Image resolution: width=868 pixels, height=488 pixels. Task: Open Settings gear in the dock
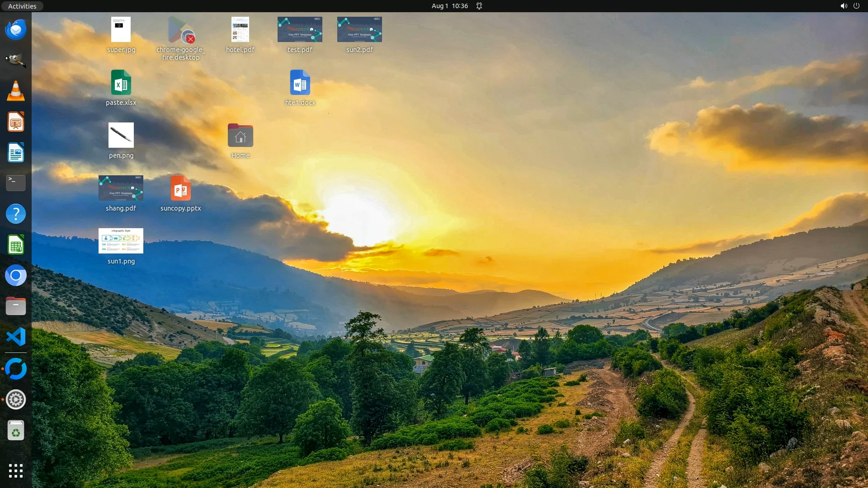pos(16,400)
